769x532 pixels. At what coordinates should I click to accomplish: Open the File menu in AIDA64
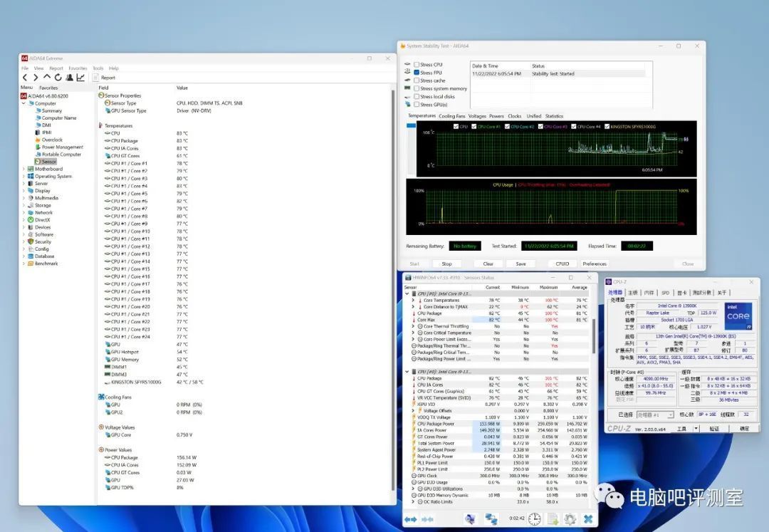tap(25, 68)
